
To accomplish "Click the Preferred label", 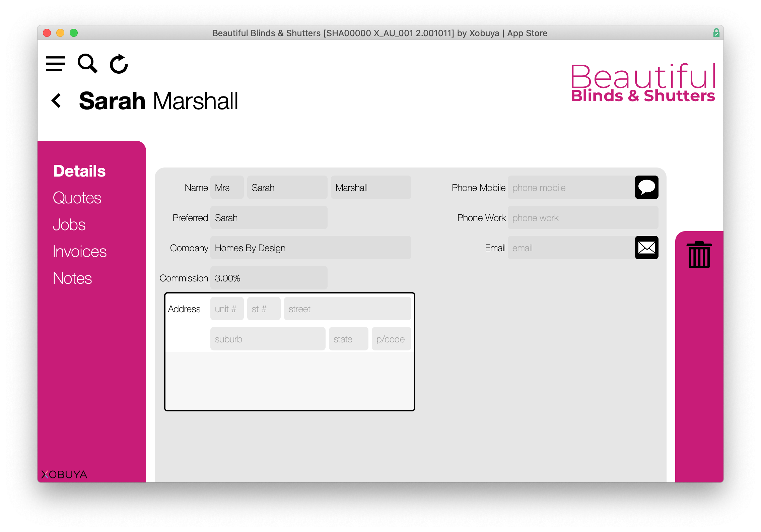I will pos(190,218).
